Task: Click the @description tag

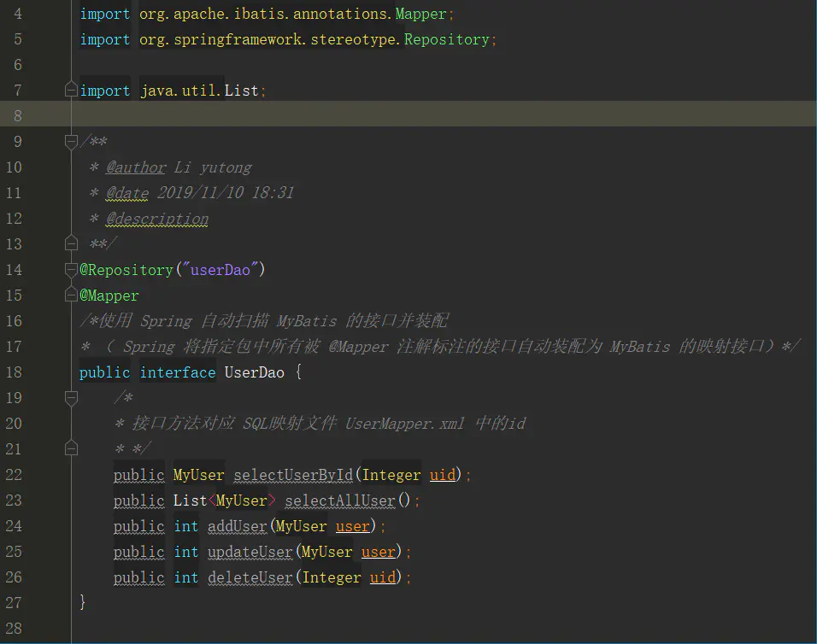Action: [157, 220]
